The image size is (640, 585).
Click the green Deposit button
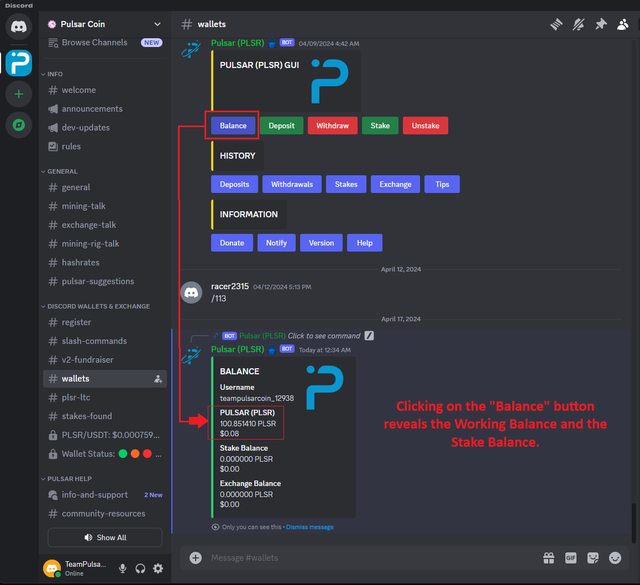(x=281, y=125)
